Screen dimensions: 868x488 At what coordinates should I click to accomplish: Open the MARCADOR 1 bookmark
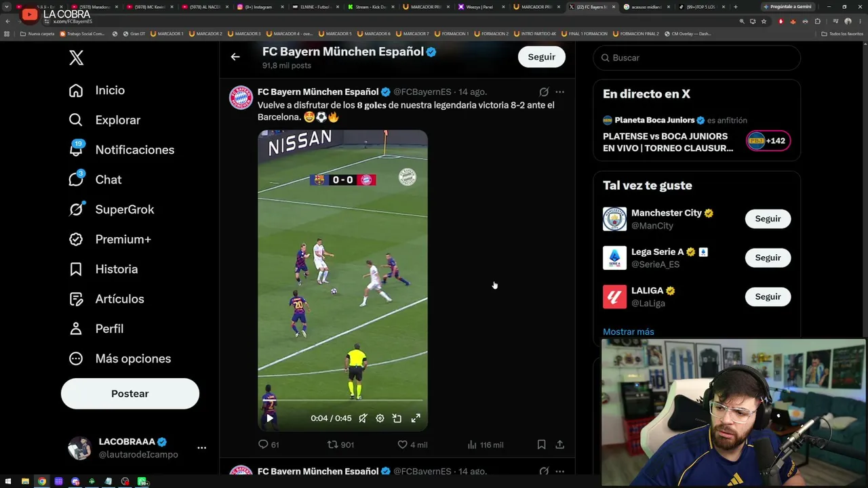click(x=167, y=33)
